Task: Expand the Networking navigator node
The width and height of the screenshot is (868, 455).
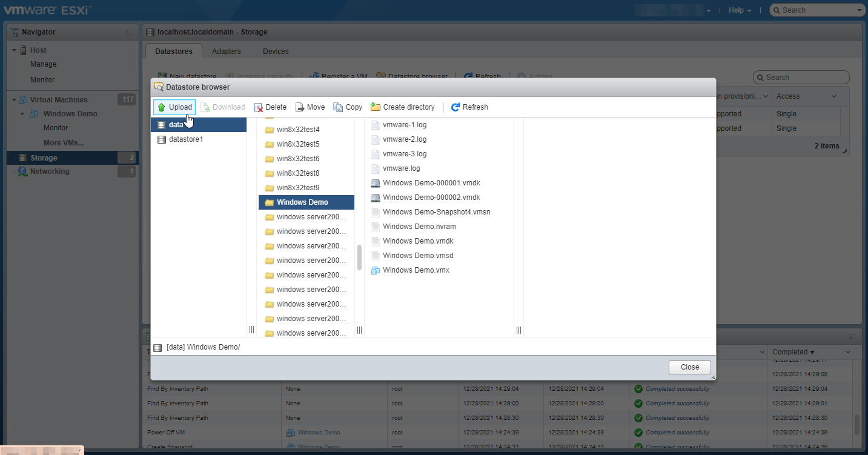Action: (x=14, y=172)
